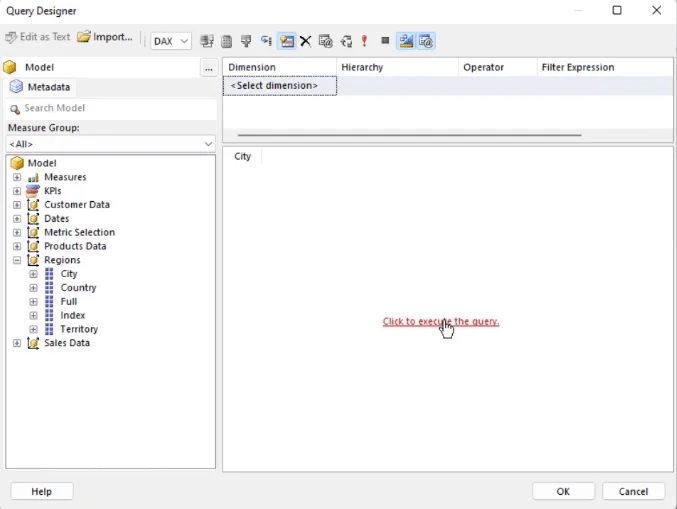
Task: Click the Measures bar chart icon
Action: [x=33, y=177]
